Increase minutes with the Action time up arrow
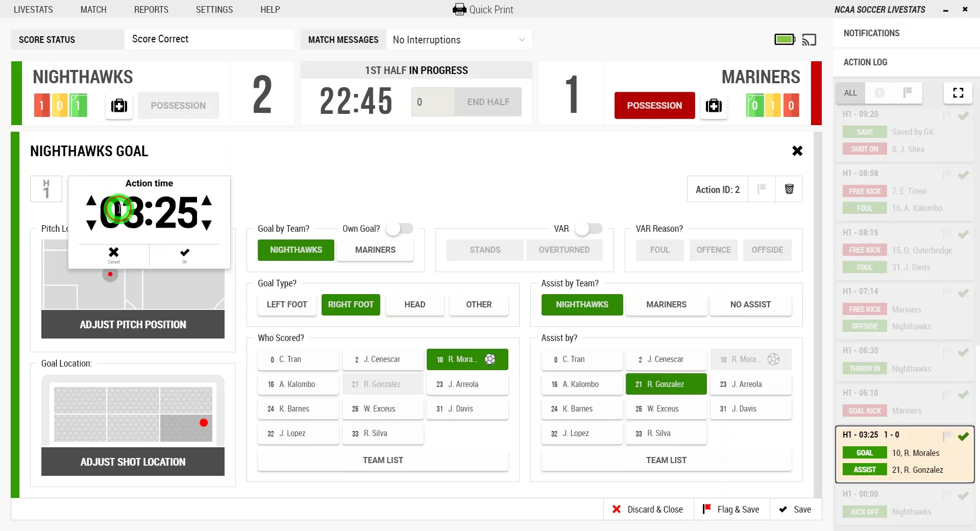Viewport: 980px width, 531px height. click(92, 202)
